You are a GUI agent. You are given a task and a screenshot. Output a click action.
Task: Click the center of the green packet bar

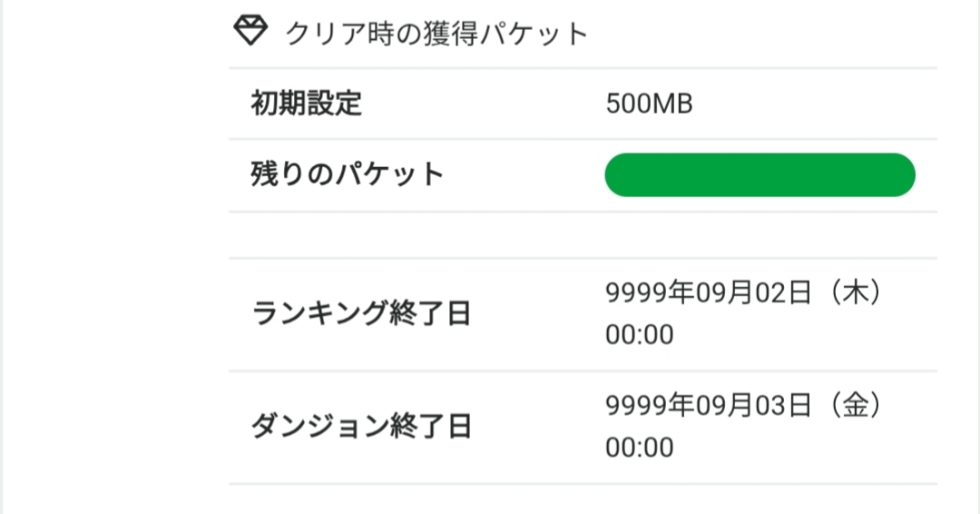759,175
